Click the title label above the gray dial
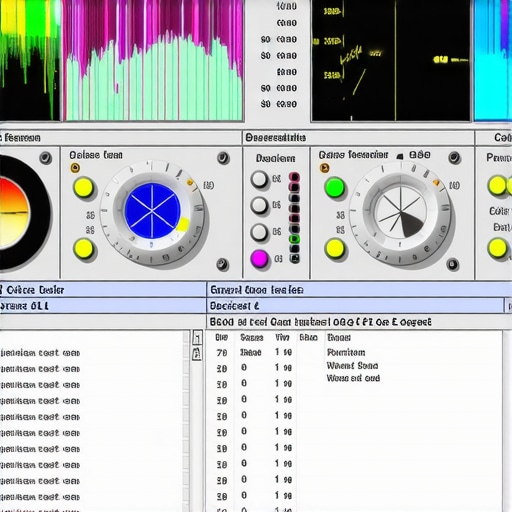Image resolution: width=512 pixels, height=512 pixels. 353,155
